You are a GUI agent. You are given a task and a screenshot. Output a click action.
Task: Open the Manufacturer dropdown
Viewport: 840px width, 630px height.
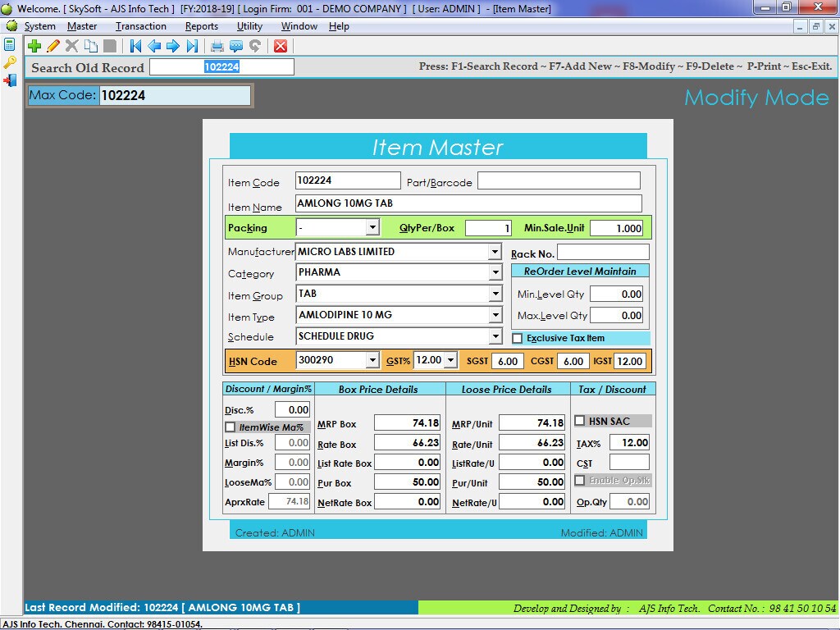[x=495, y=252]
